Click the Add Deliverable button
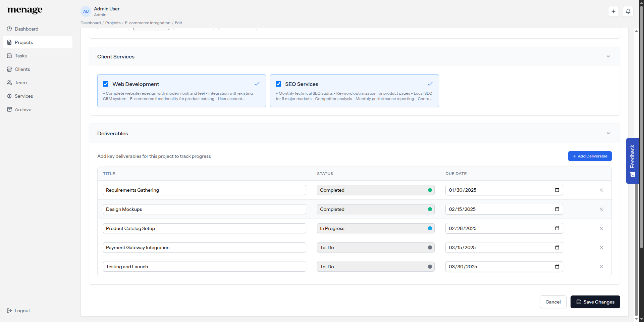 click(590, 156)
